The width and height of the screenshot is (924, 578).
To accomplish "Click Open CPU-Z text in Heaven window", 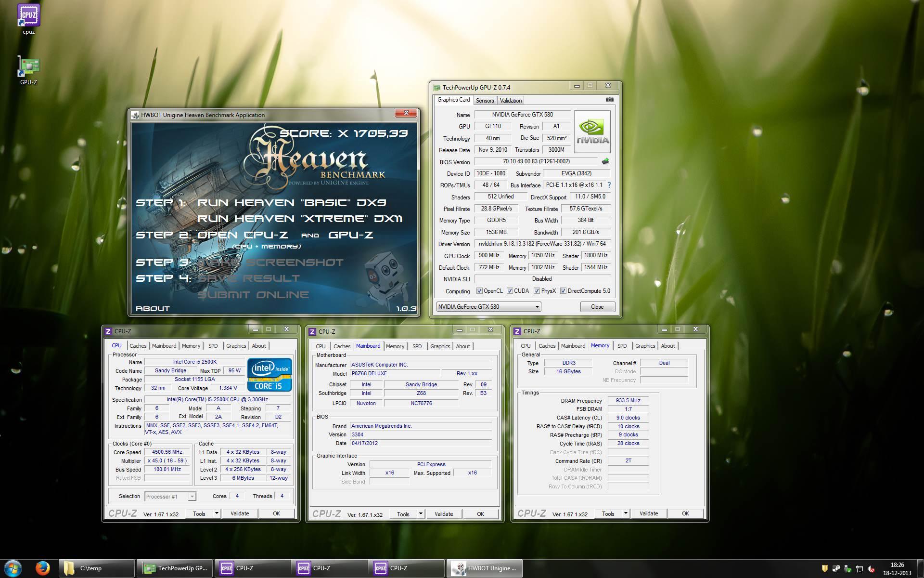I will pyautogui.click(x=243, y=235).
